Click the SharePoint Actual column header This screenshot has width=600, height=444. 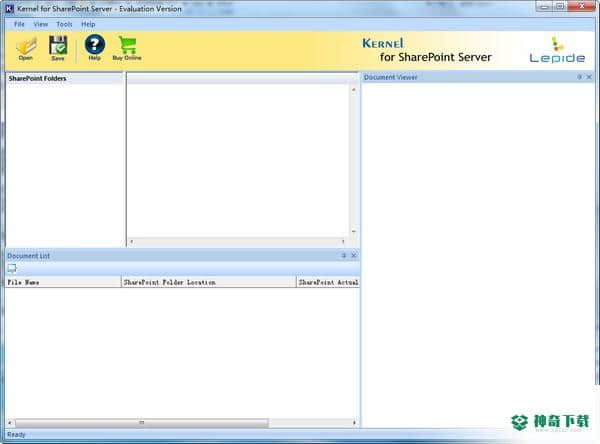(x=328, y=282)
